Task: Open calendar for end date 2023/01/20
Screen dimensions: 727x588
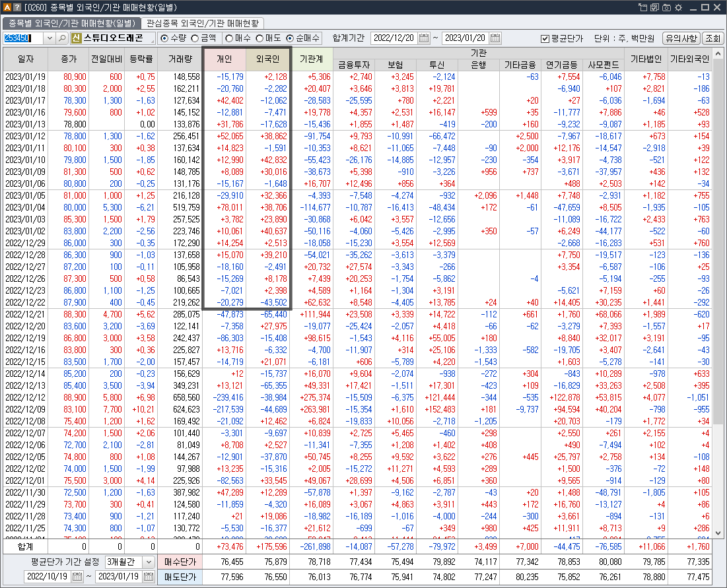Action: pyautogui.click(x=495, y=38)
